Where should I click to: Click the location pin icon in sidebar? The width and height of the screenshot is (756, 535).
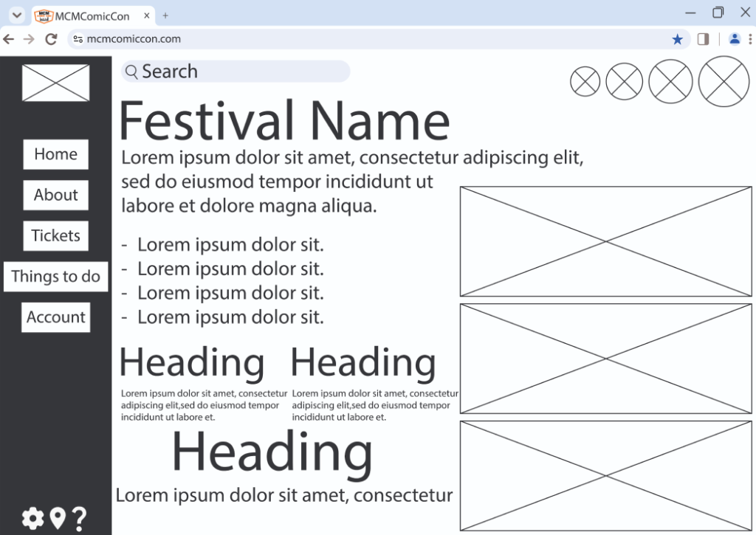pos(58,519)
